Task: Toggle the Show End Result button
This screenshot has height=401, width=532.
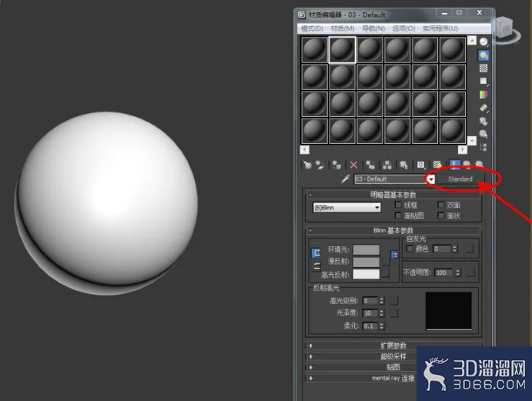Action: click(x=455, y=165)
